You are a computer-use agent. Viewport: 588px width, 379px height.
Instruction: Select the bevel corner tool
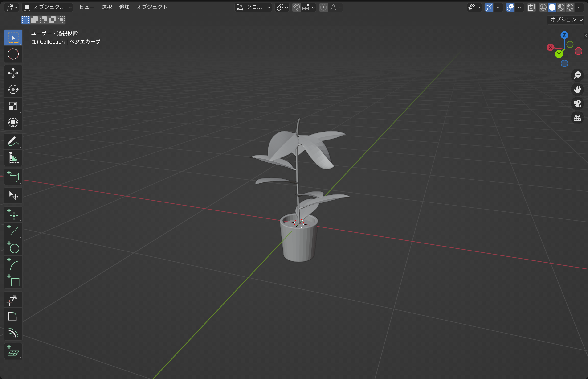click(13, 316)
